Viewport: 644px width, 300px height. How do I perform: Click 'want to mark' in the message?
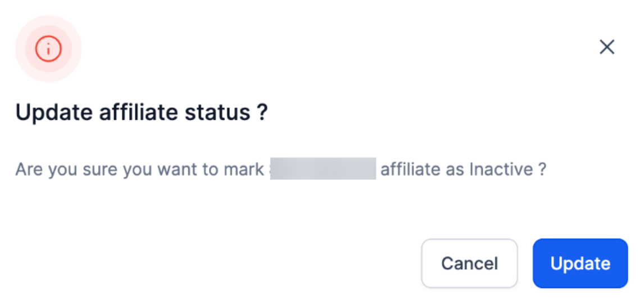[206, 169]
